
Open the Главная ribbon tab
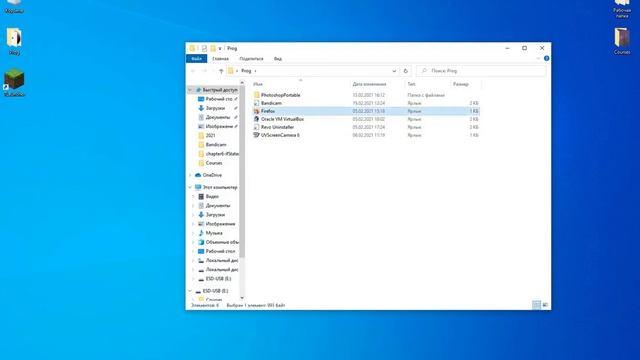point(220,59)
